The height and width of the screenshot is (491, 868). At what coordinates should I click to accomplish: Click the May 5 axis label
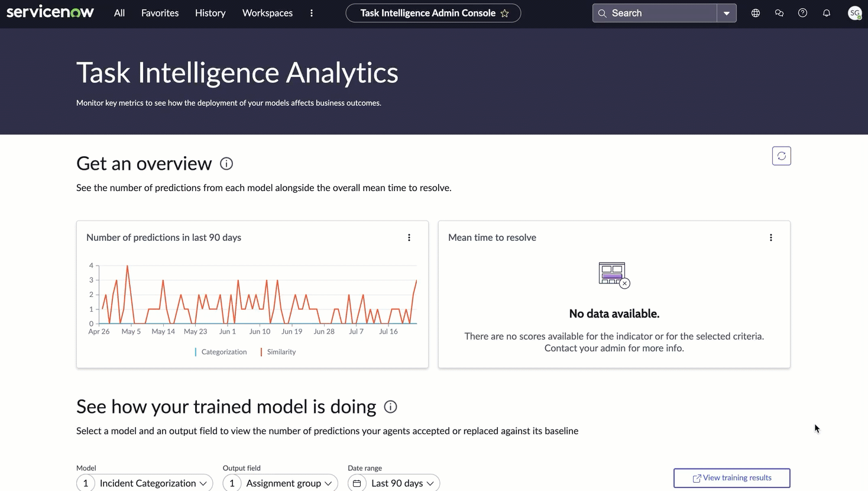[131, 332]
